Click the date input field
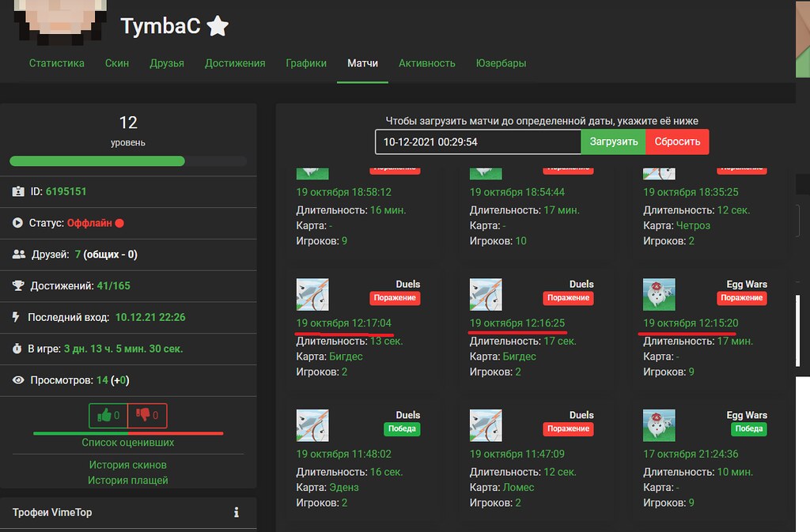 tap(478, 142)
